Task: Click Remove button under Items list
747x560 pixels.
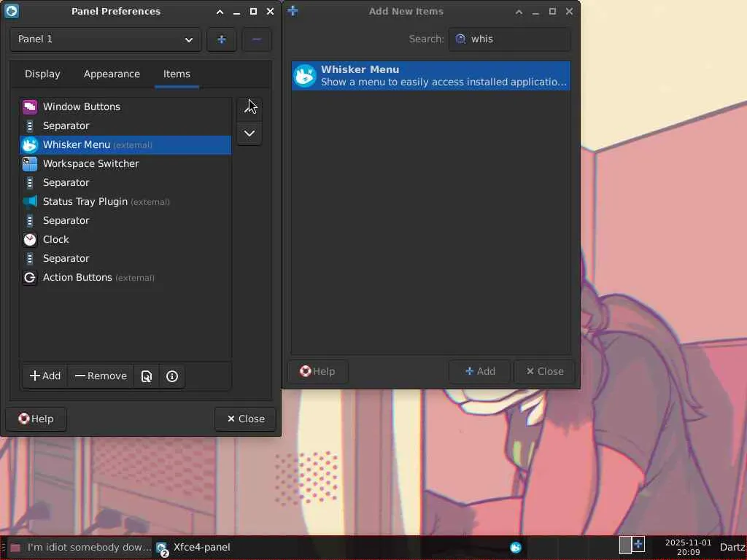Action: point(101,376)
